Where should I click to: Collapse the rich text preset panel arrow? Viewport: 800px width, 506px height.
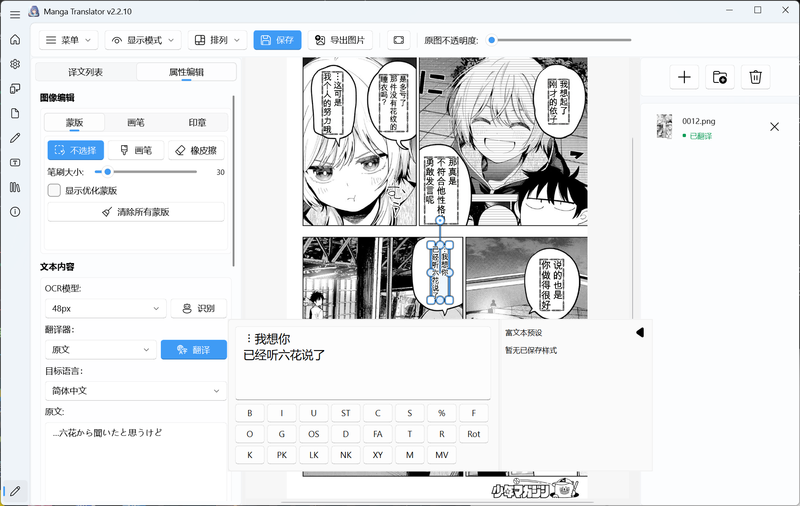[x=640, y=333]
